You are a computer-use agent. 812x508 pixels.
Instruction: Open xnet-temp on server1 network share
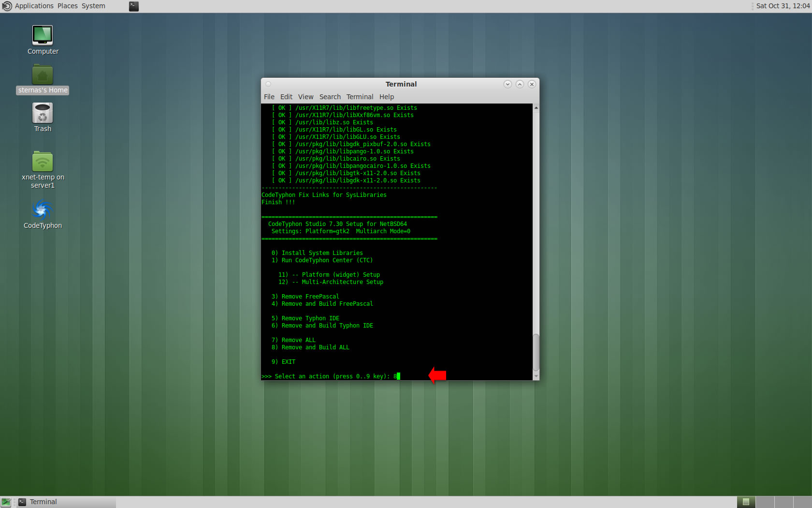point(43,162)
